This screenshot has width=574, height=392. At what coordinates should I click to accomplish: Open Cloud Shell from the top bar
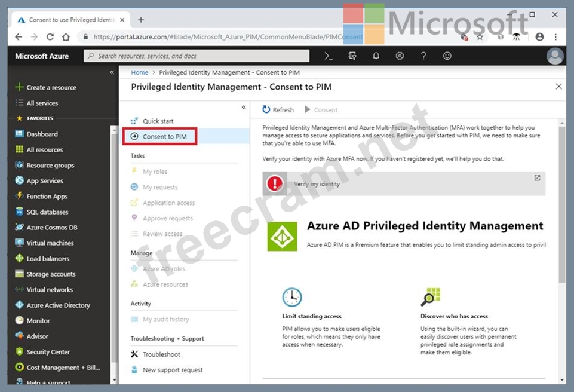[329, 56]
